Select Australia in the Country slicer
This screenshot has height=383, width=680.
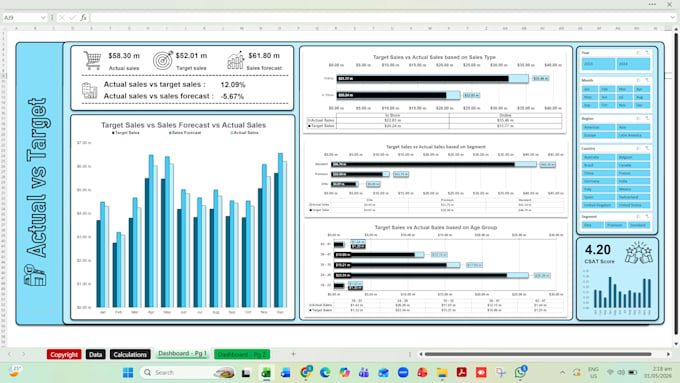coord(598,157)
